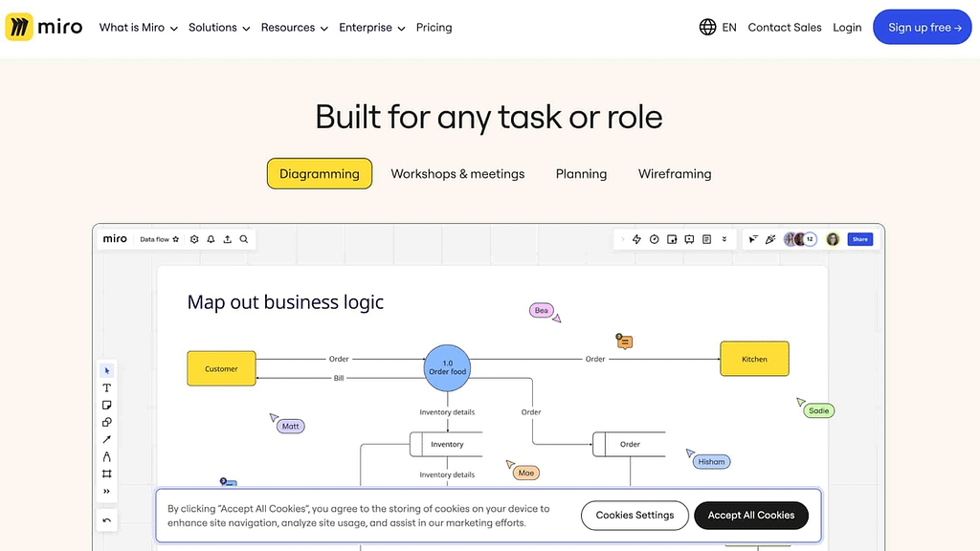Viewport: 980px width, 551px height.
Task: Click the hide cursors icon
Action: coord(753,239)
